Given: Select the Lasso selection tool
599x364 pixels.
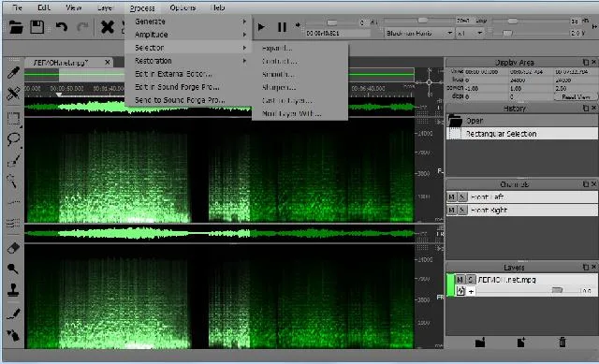Looking at the screenshot, I should point(13,138).
